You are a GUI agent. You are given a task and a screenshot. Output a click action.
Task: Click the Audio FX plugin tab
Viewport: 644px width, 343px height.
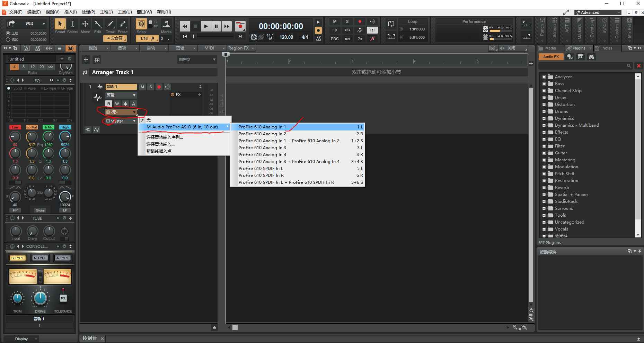tap(551, 57)
